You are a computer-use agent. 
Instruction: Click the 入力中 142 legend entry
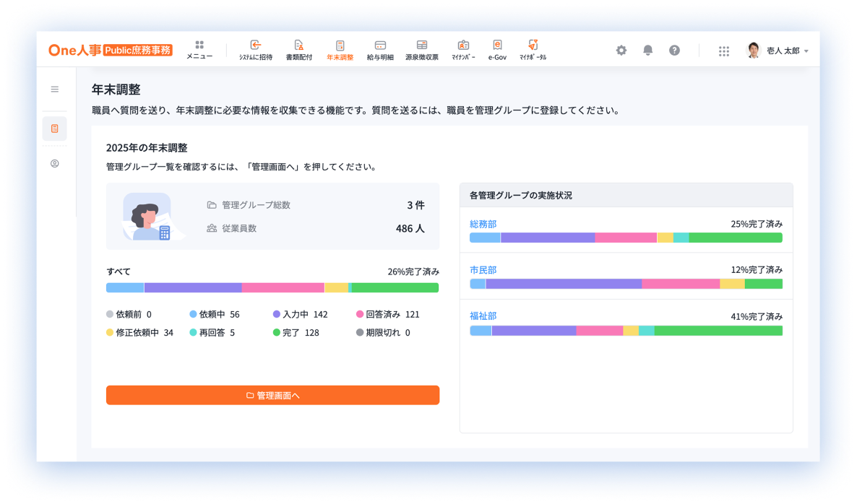coord(300,315)
